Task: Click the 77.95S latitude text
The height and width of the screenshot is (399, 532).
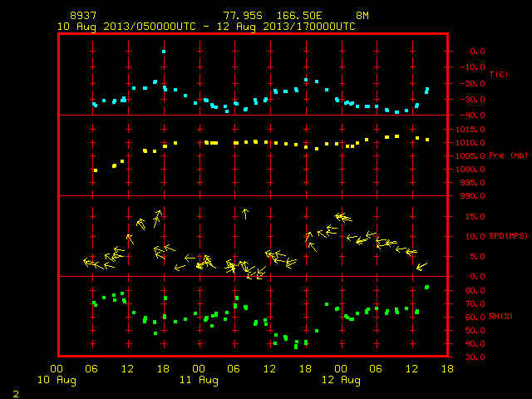Action: pyautogui.click(x=243, y=16)
